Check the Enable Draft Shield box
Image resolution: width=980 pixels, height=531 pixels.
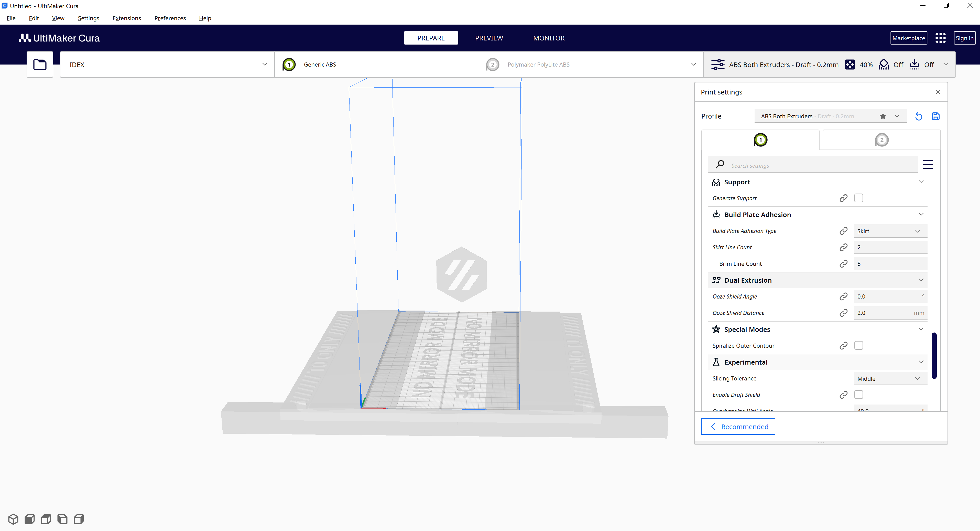(858, 394)
